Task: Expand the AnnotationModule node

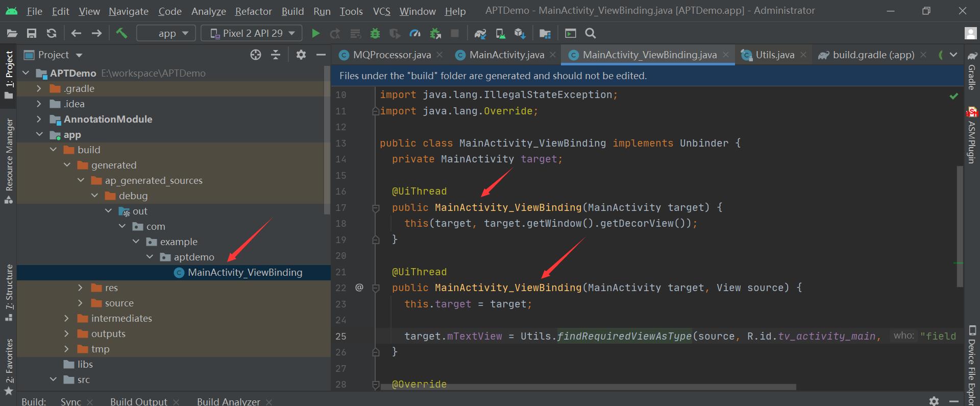Action: click(39, 119)
